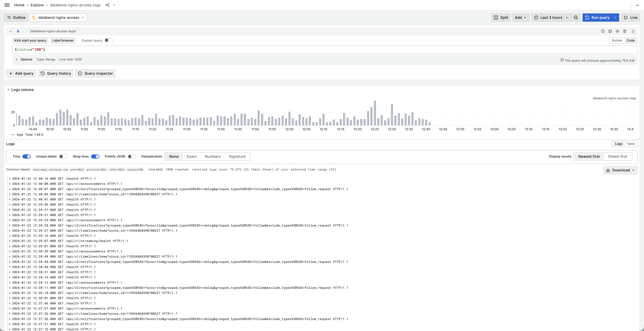Remove query A with trash icon
Screen dimensions: 644x331
tap(625, 31)
